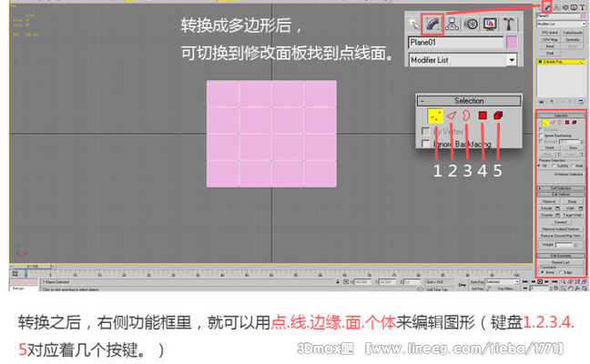
Task: Click Zoom Extents All navigation icon
Action: [x=585, y=282]
